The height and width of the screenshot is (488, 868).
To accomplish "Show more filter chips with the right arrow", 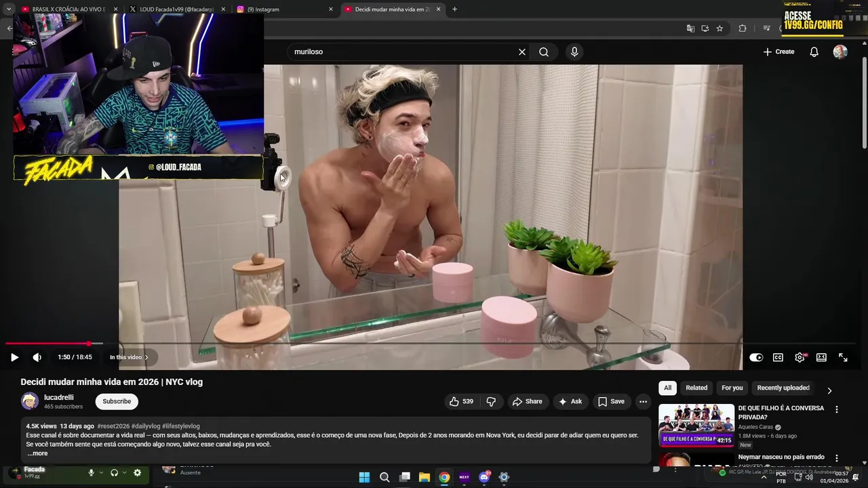I will pos(829,390).
